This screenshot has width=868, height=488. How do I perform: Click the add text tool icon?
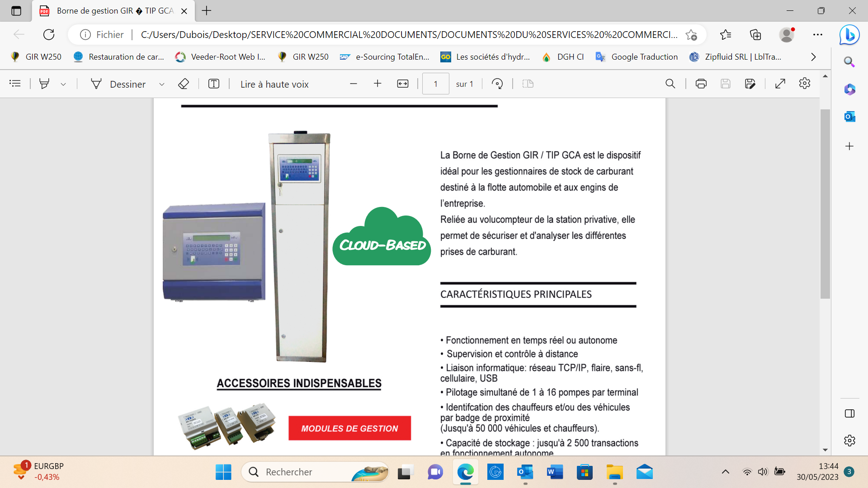point(214,84)
